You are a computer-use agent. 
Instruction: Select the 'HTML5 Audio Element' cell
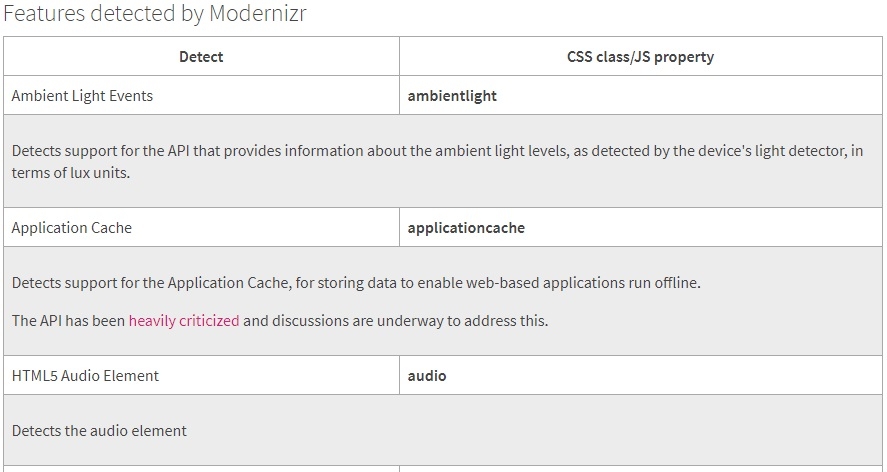[x=85, y=376]
